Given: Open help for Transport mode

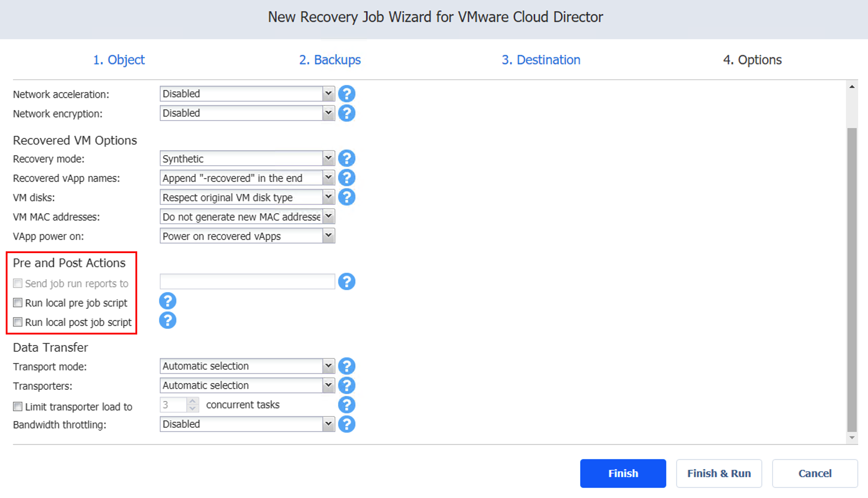Looking at the screenshot, I should click(346, 366).
